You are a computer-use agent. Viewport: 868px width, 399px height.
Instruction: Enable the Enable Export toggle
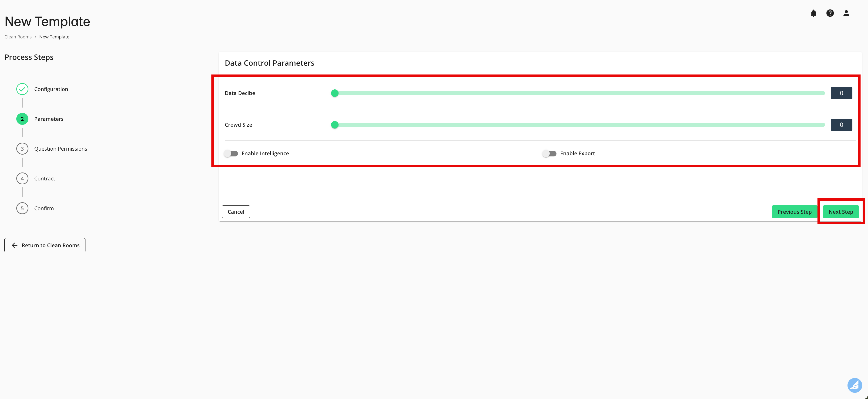[549, 153]
